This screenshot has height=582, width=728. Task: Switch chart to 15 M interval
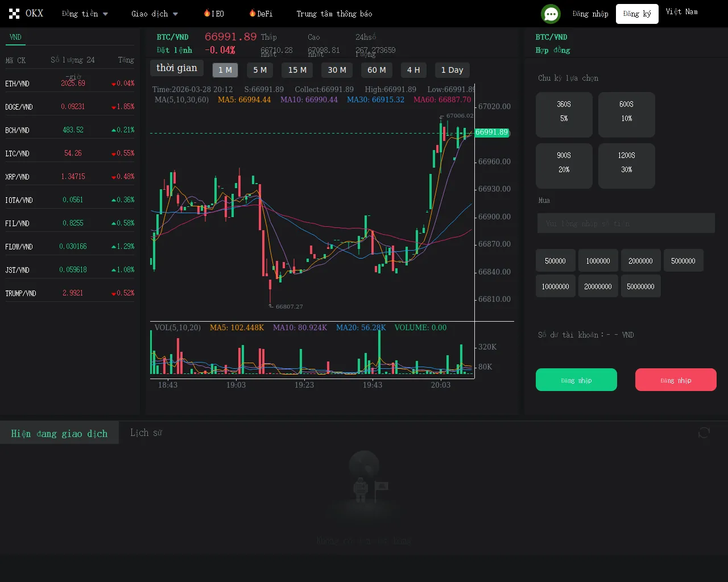(x=297, y=70)
